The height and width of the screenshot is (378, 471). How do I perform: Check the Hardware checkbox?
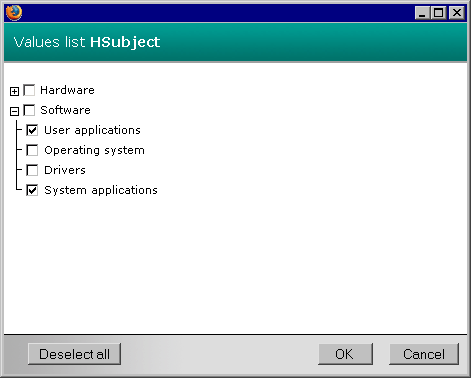tap(29, 90)
